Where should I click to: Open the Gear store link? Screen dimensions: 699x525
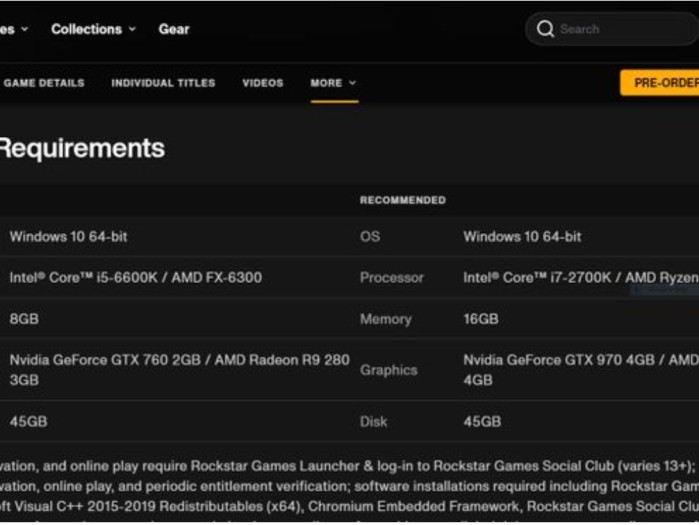tap(174, 29)
